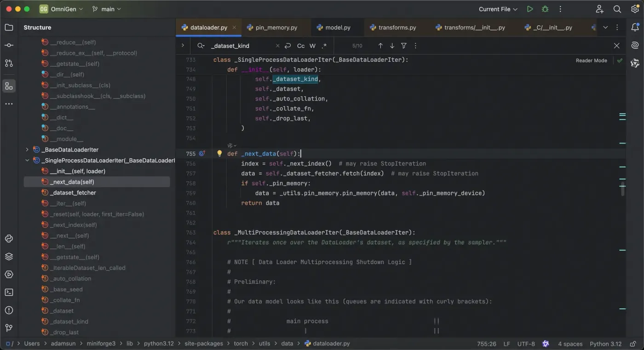Click torch breadcrumb in path bar
Screen dimensions: 644x350
click(x=241, y=344)
